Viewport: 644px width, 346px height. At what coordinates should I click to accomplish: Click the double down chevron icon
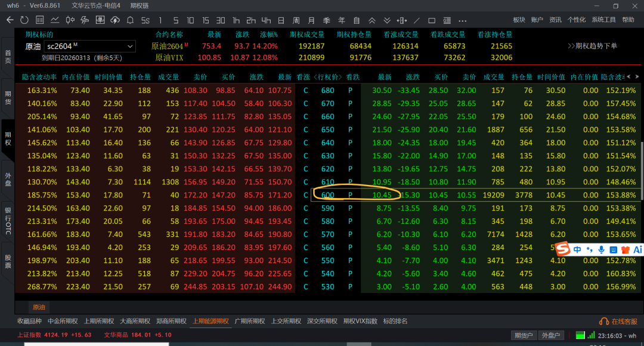pos(388,20)
